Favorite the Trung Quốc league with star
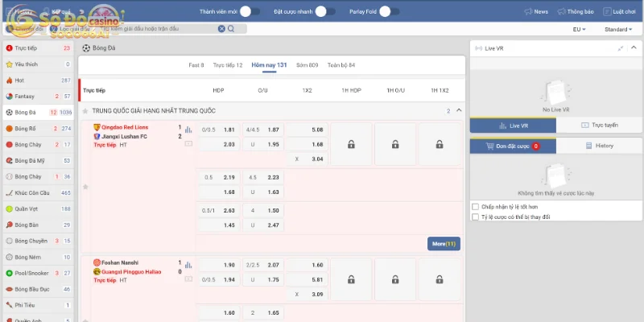Viewport: 644px width, 322px height. coord(86,187)
